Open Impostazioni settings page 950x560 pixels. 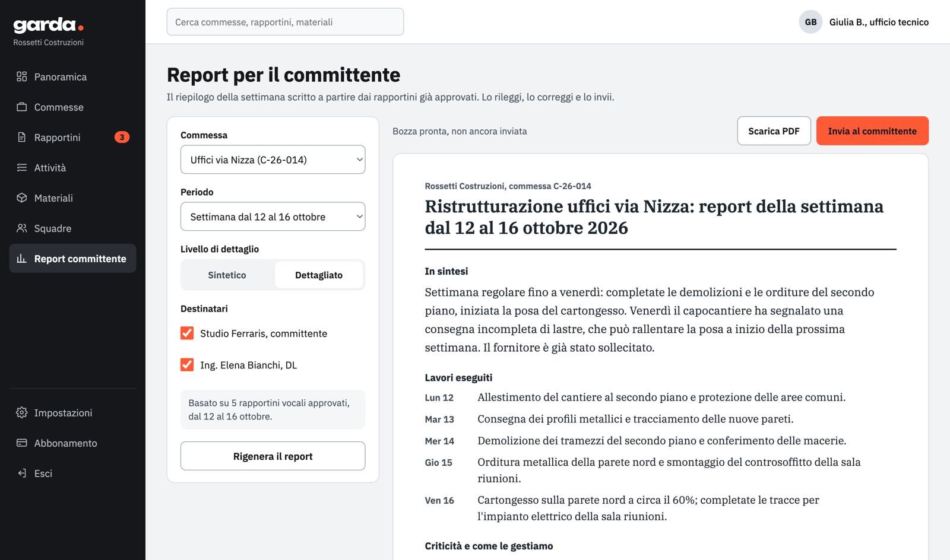72,412
